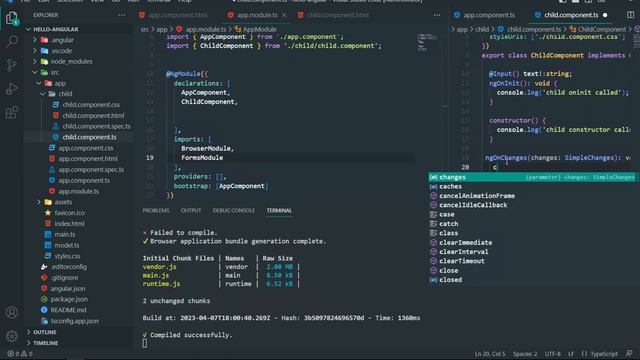640x360 pixels.
Task: Open the Extensions view
Action: pyautogui.click(x=12, y=112)
